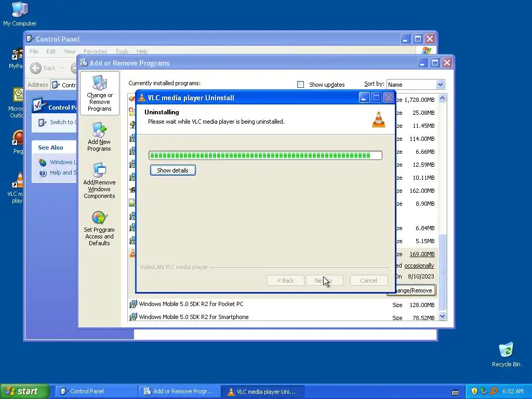The width and height of the screenshot is (532, 399).
Task: Switch to Add or Remove Programs taskbar button
Action: tap(179, 391)
